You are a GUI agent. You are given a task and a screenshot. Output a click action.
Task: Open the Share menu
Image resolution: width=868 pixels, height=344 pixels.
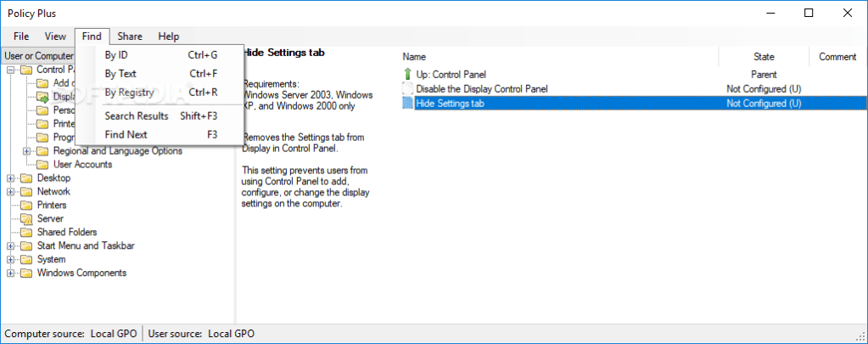(x=130, y=37)
